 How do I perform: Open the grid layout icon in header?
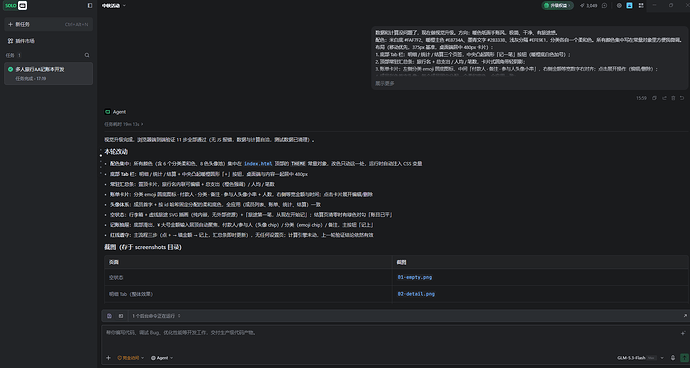coord(641,6)
